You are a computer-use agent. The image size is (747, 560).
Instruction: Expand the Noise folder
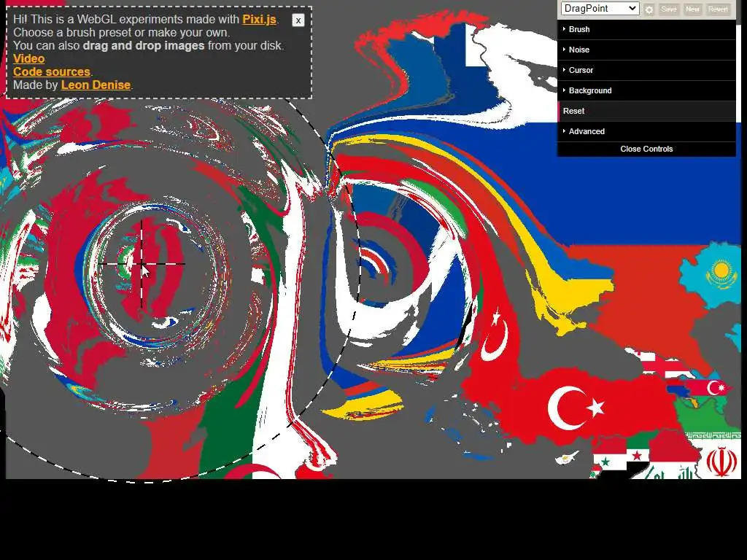(x=646, y=50)
